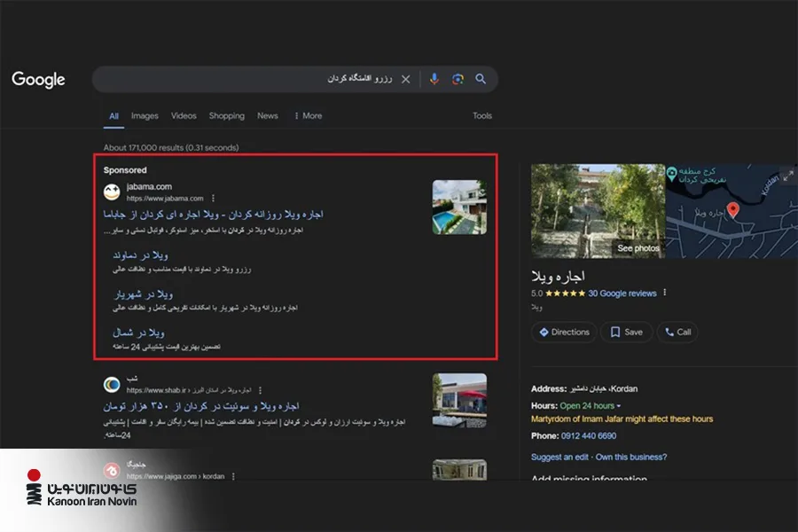The image size is (798, 532).
Task: Open search Tools options
Action: pos(482,116)
